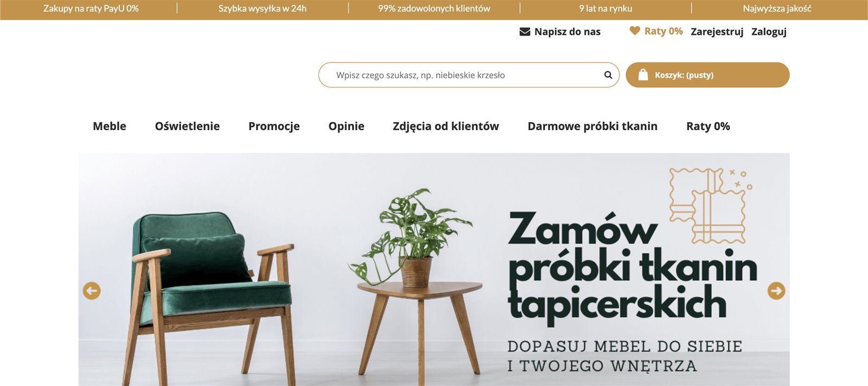This screenshot has width=868, height=386.
Task: Open the Koszyk (pusty) cart button
Action: coord(707,75)
